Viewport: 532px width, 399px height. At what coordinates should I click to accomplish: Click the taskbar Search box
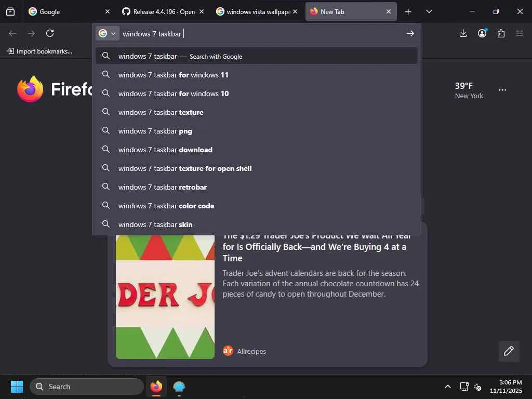87,387
